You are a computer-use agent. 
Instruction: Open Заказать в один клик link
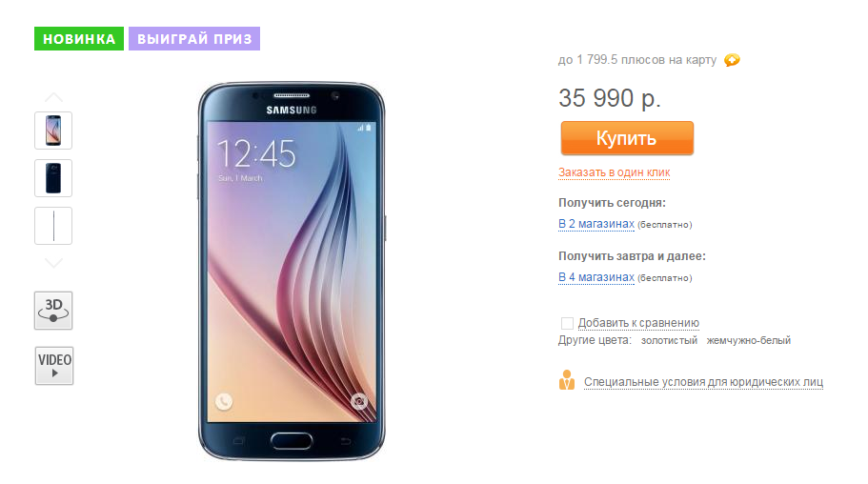(x=614, y=172)
